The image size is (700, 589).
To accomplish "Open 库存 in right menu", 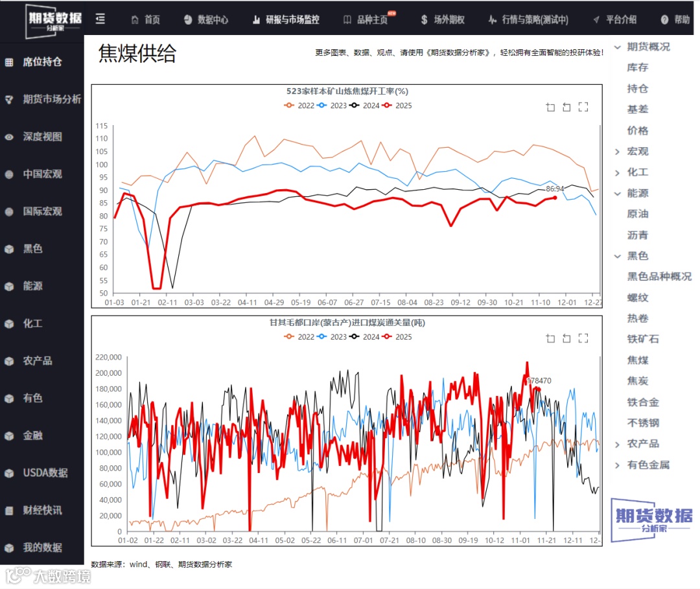I will pyautogui.click(x=638, y=67).
